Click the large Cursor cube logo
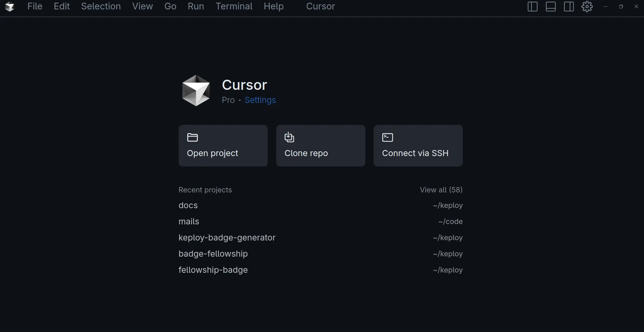 [196, 90]
